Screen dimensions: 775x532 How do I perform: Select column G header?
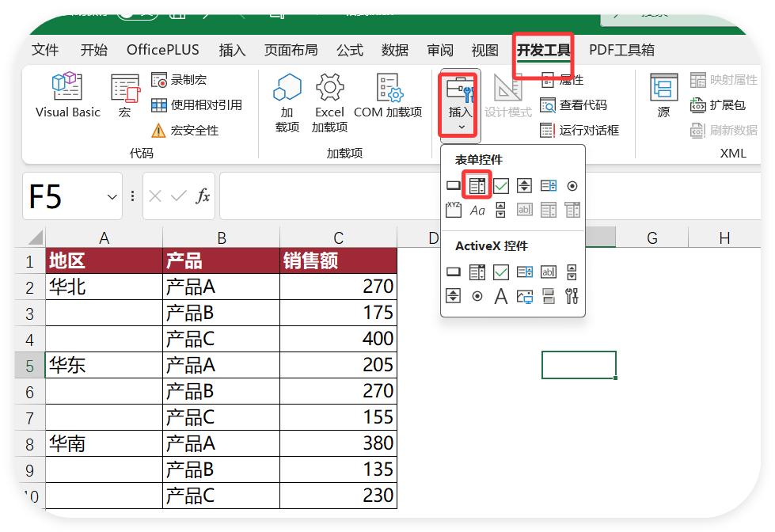[x=652, y=237]
